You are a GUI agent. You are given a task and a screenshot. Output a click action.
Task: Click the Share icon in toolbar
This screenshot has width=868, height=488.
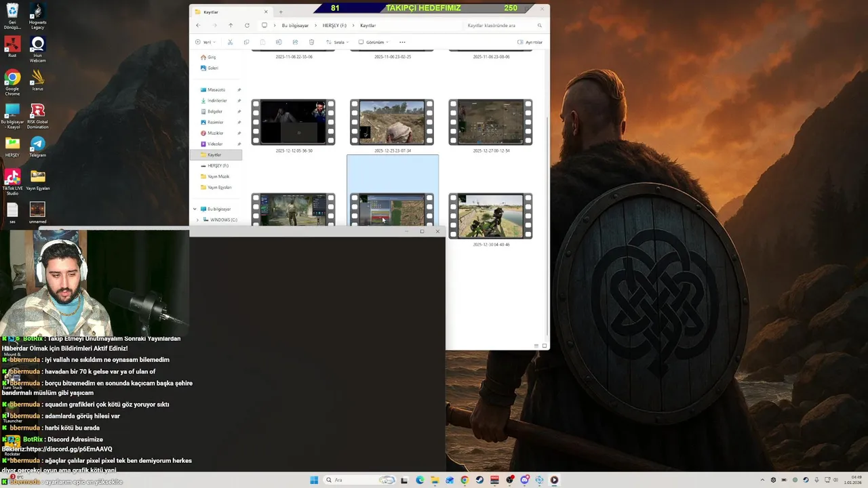[x=295, y=42]
